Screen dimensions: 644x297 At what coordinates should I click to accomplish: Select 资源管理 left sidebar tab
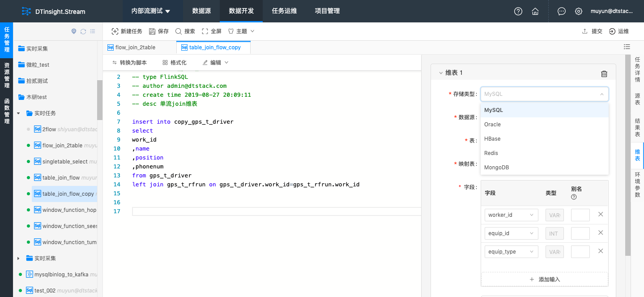pyautogui.click(x=7, y=75)
